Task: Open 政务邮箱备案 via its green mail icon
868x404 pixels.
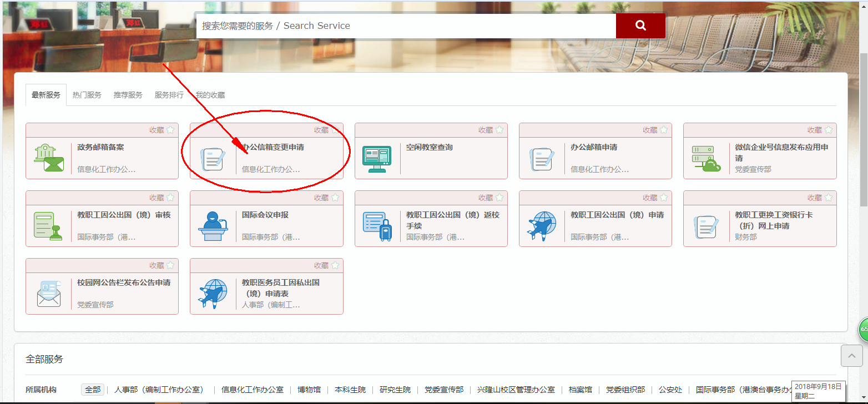Action: (x=49, y=158)
